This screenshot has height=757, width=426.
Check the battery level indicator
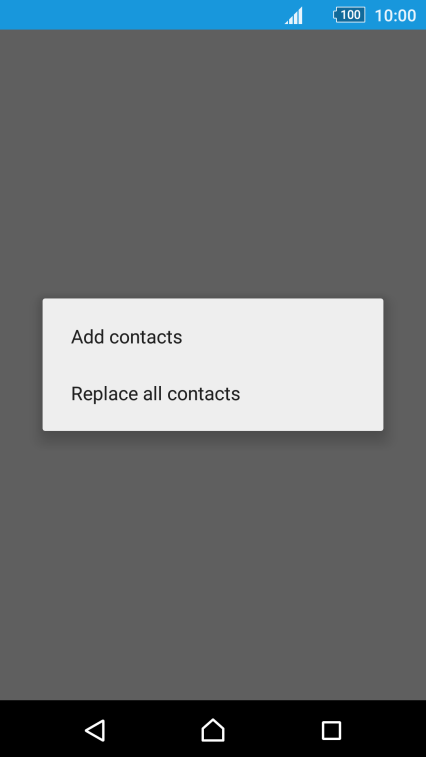click(x=349, y=15)
